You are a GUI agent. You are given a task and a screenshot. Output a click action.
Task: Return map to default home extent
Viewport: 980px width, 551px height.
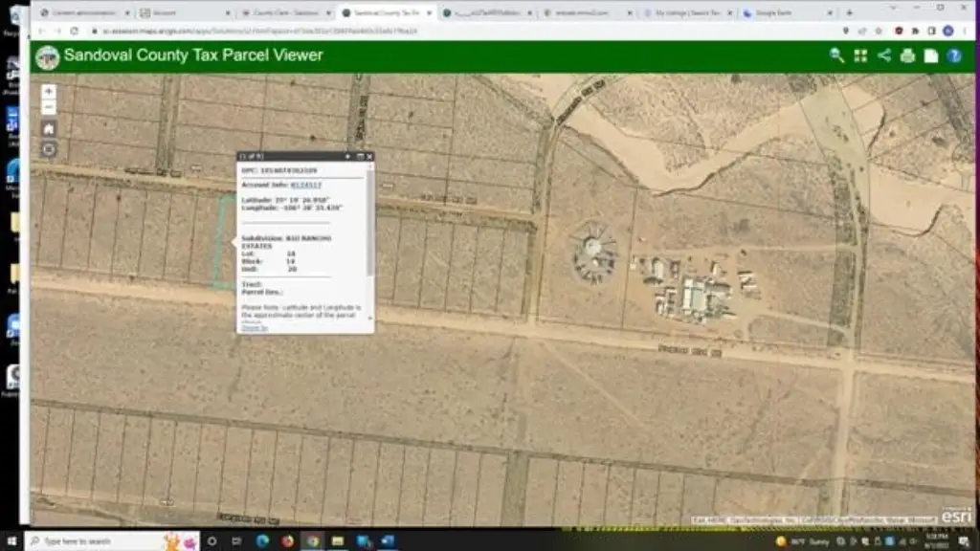[x=49, y=128]
